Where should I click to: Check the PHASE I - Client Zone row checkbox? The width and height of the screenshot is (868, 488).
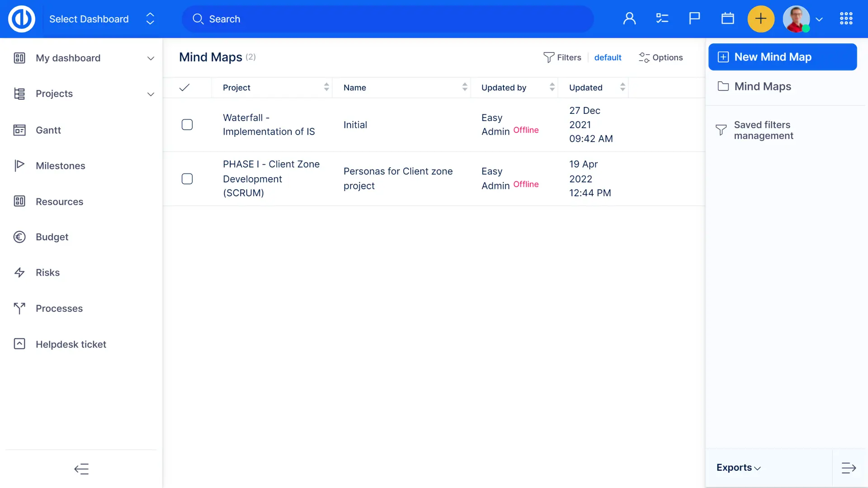(x=187, y=179)
